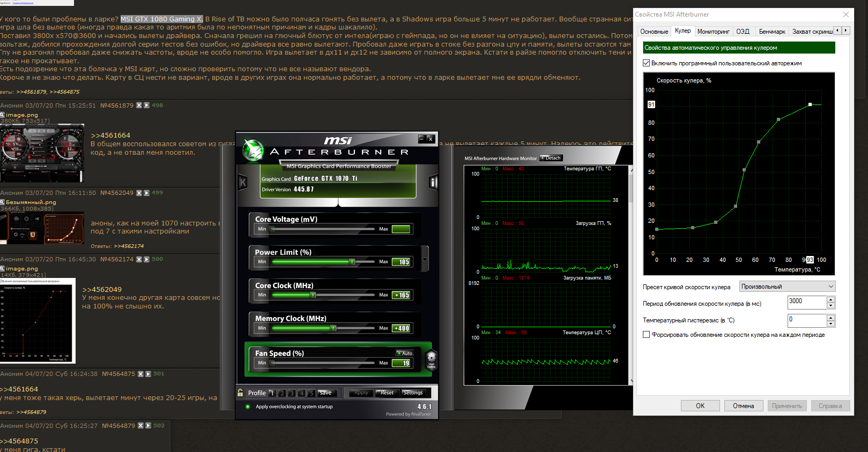Click the 'Справка' help button

click(x=830, y=406)
